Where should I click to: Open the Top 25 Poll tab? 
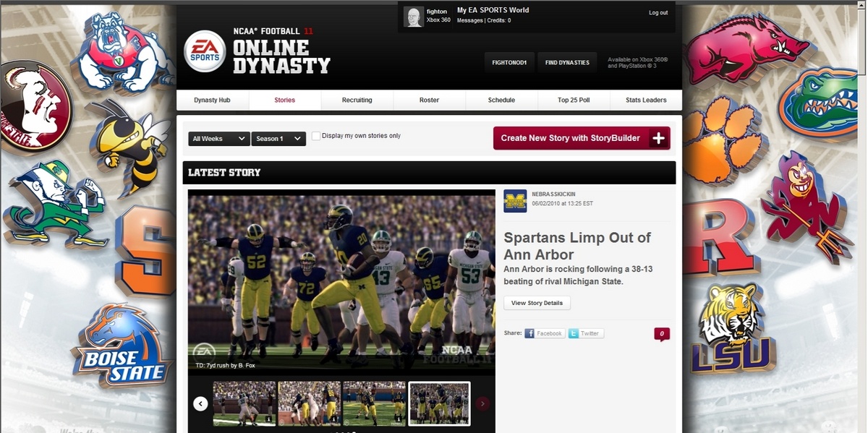574,100
